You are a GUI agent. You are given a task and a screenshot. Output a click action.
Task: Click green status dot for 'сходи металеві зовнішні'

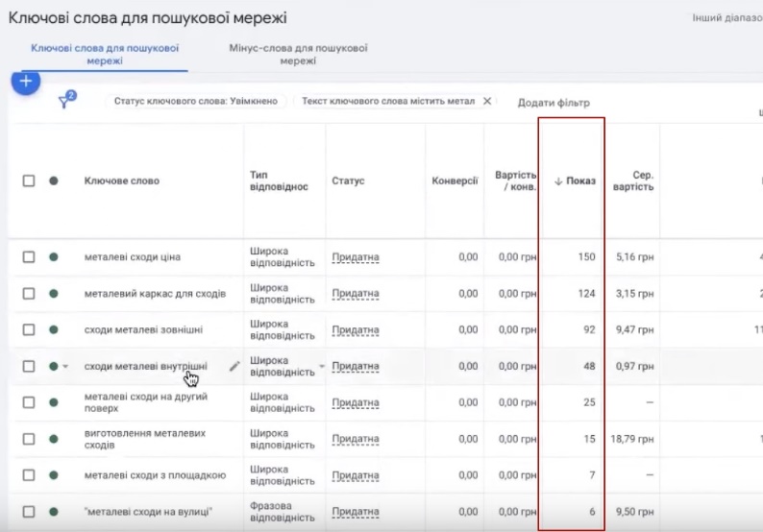(x=54, y=330)
